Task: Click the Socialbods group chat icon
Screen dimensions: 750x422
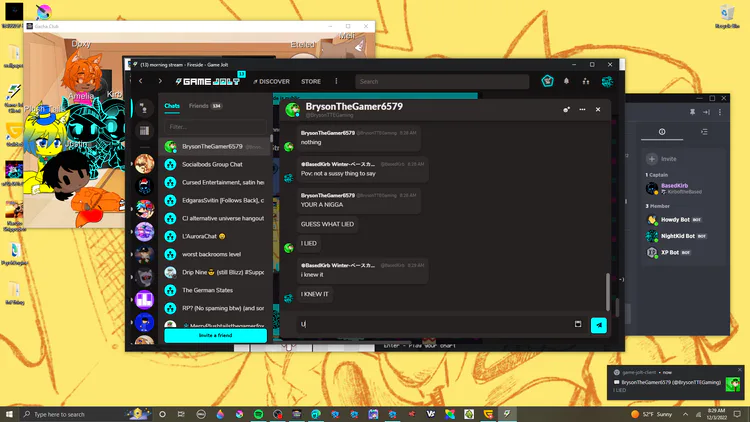Action: click(x=170, y=165)
